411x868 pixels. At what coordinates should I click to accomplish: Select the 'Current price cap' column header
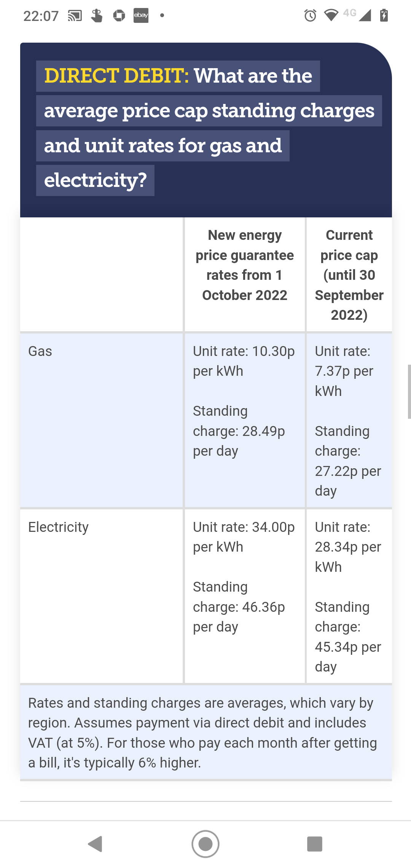pyautogui.click(x=349, y=275)
